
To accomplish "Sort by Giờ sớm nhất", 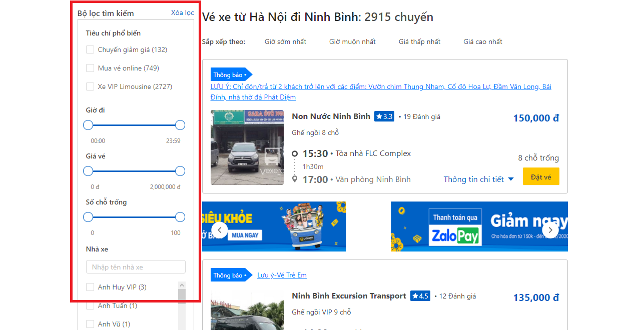I will pyautogui.click(x=285, y=41).
